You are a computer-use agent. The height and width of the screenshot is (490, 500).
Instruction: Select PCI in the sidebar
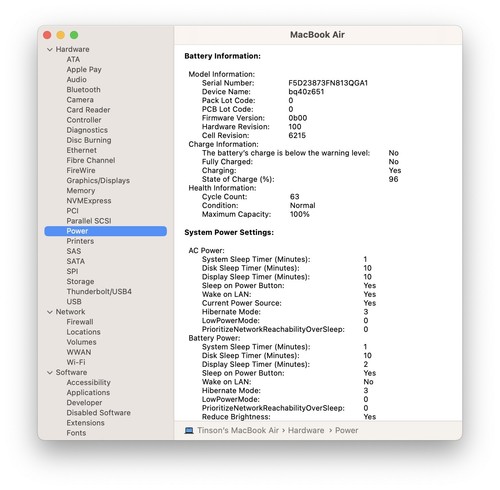point(72,211)
